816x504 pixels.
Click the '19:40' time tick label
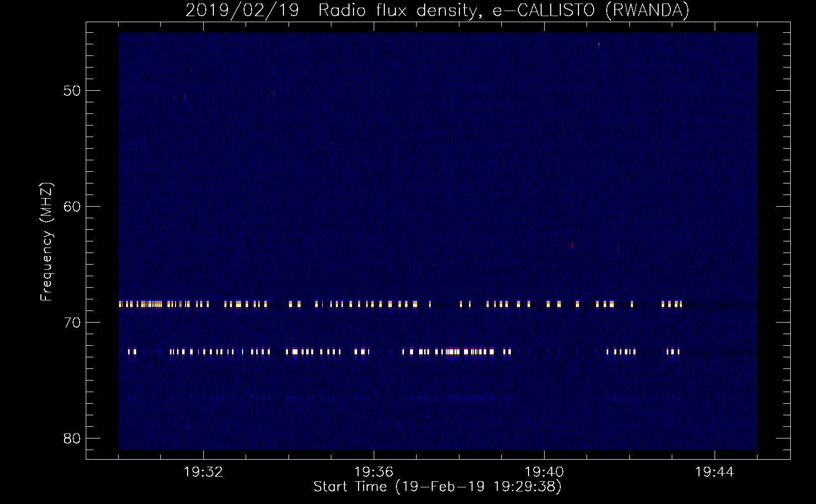pos(544,472)
